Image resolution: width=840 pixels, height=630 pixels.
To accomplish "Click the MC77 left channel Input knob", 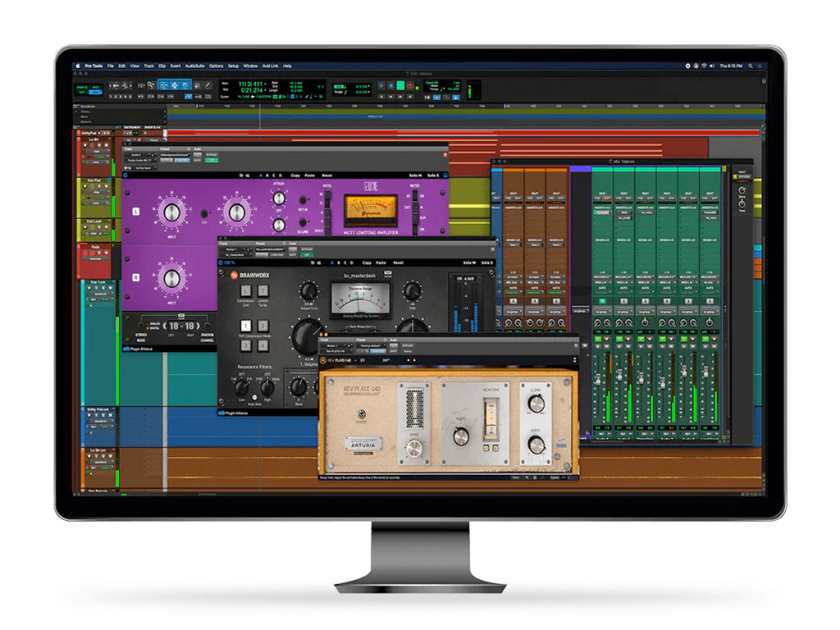I will click(171, 213).
